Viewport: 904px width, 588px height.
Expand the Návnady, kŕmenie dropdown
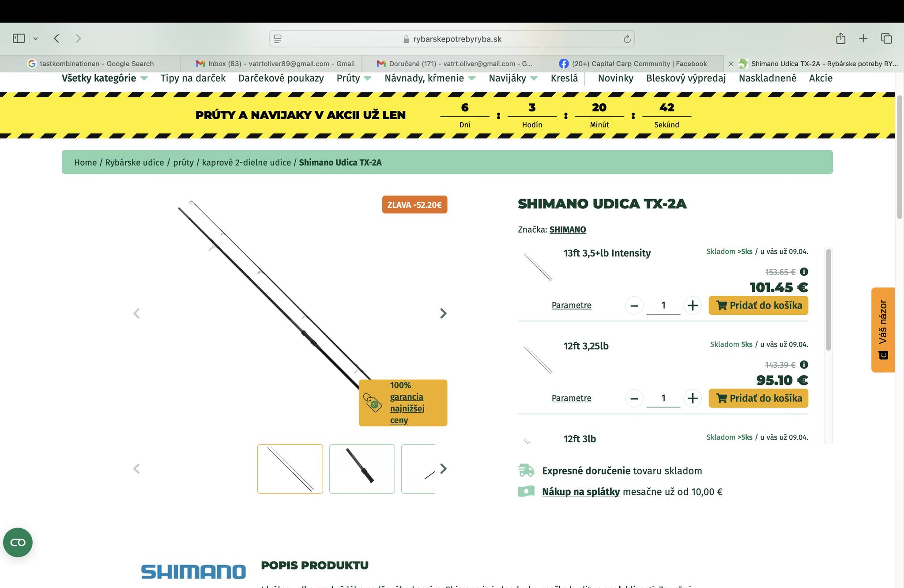(430, 78)
